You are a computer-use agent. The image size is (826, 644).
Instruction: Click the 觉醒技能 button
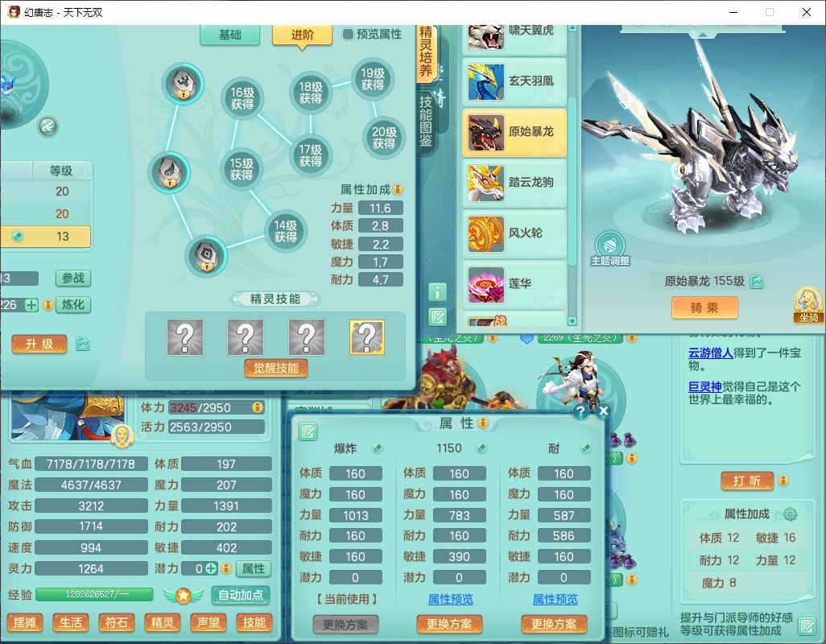(276, 368)
